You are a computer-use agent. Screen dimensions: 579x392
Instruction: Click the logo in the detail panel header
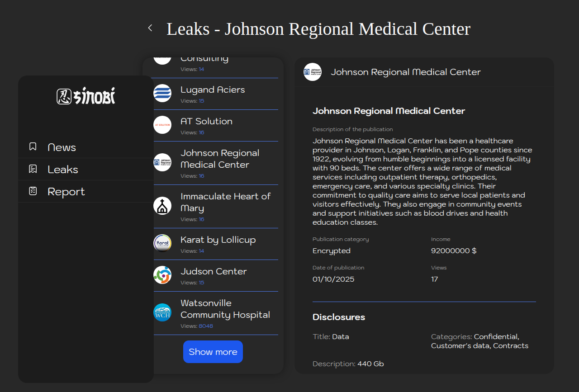click(313, 72)
